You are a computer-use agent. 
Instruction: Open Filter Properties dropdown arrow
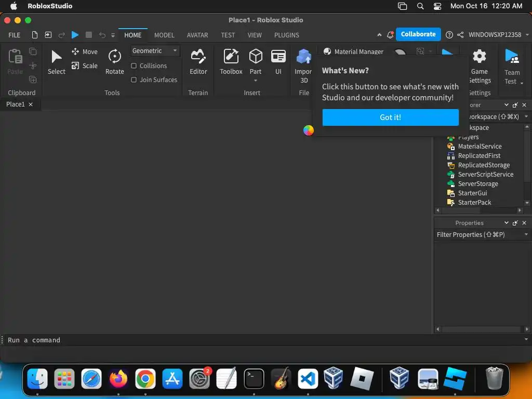click(526, 234)
